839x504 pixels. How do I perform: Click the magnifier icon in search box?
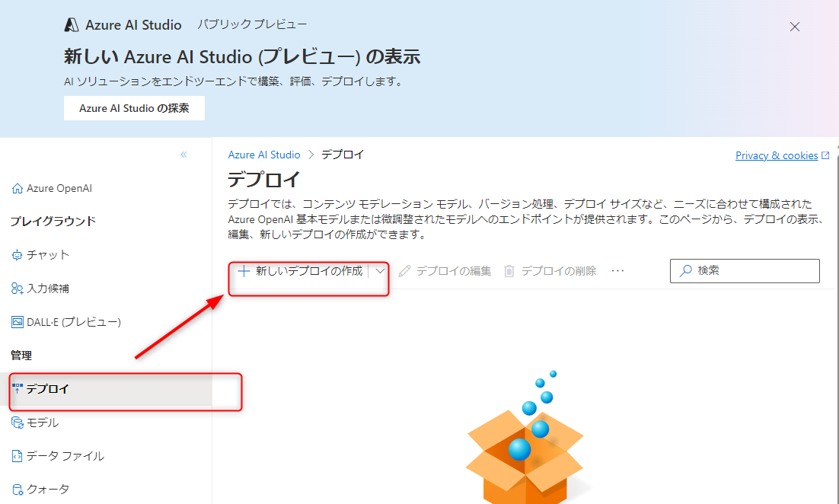685,271
